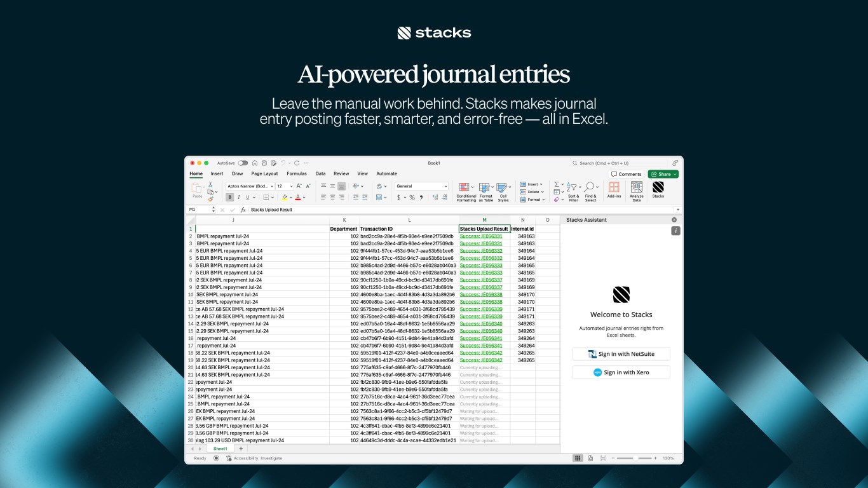Open the Delete cells dropdown
Image resolution: width=868 pixels, height=488 pixels.
(x=532, y=192)
